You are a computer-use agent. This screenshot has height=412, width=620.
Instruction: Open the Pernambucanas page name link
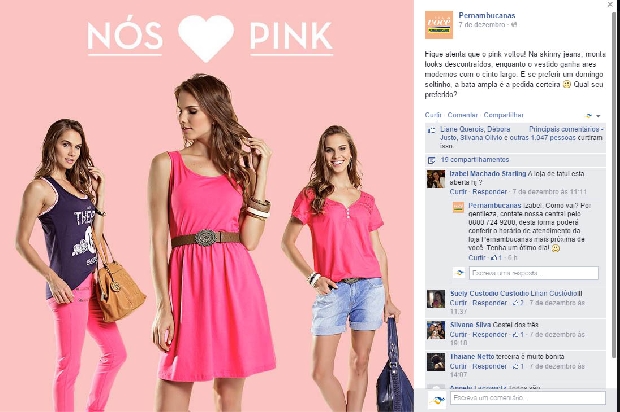487,15
